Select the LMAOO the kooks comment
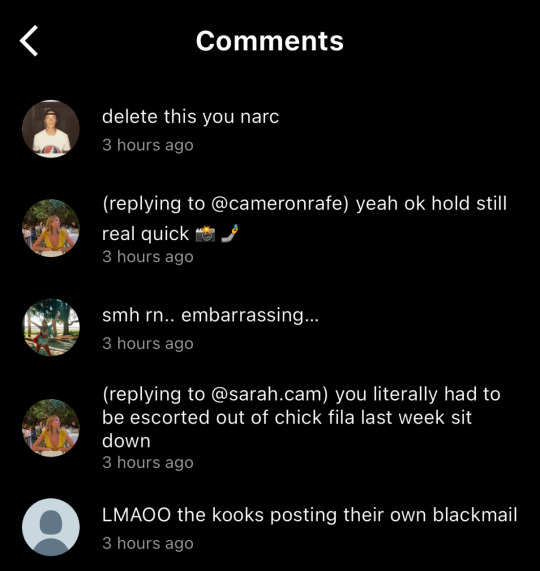Screen dimensions: 540x571 point(310,515)
